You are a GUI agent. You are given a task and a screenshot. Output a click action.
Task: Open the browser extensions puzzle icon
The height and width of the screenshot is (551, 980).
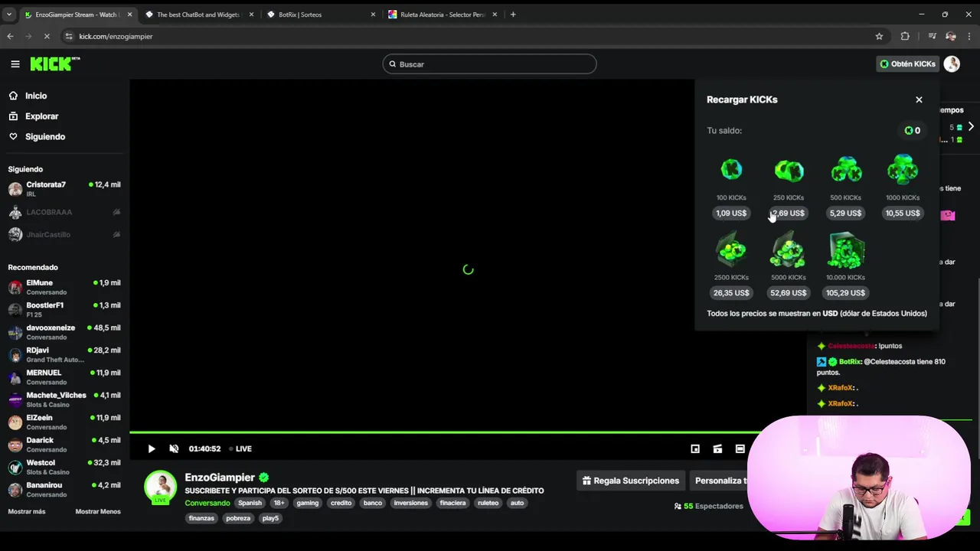coord(905,36)
